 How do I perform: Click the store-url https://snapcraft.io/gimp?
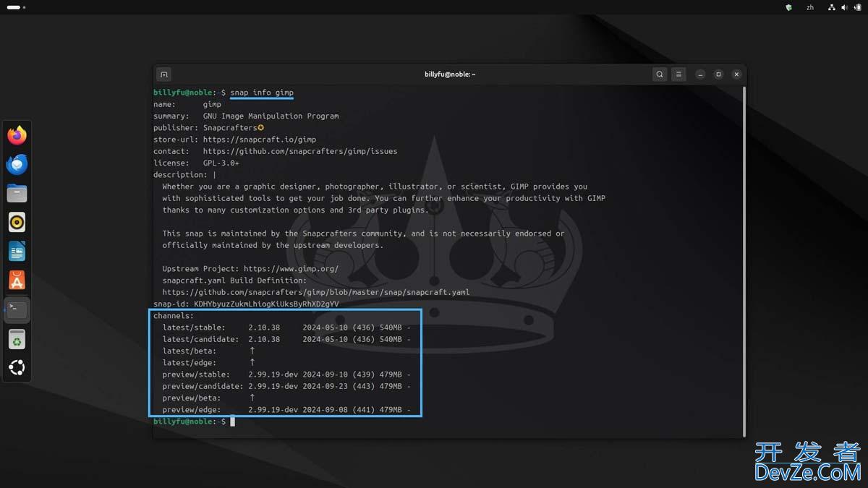pos(260,140)
